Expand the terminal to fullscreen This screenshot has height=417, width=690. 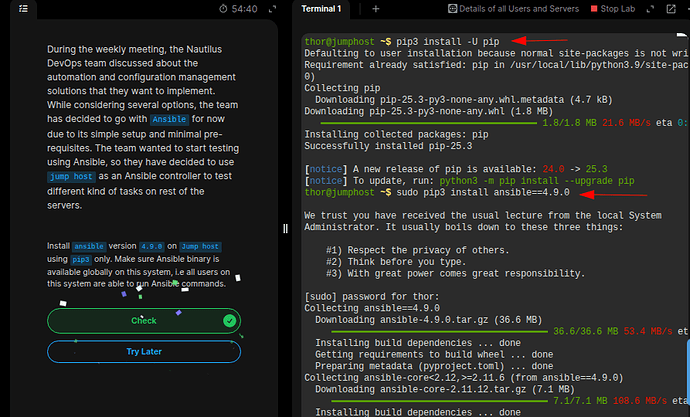click(x=650, y=9)
